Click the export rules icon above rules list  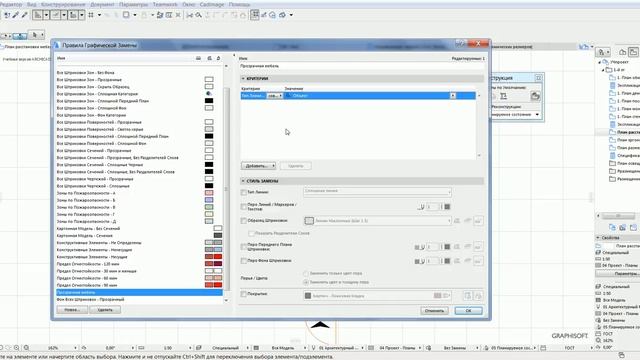pyautogui.click(x=209, y=58)
